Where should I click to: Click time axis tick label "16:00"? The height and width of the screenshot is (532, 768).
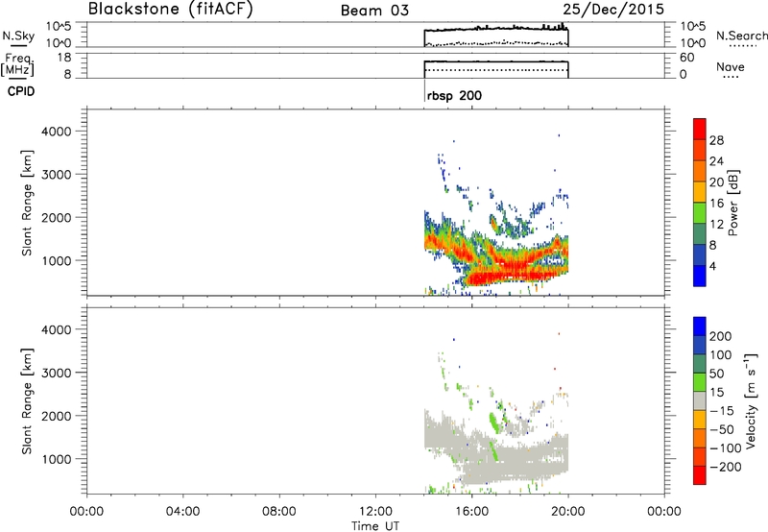tap(471, 512)
